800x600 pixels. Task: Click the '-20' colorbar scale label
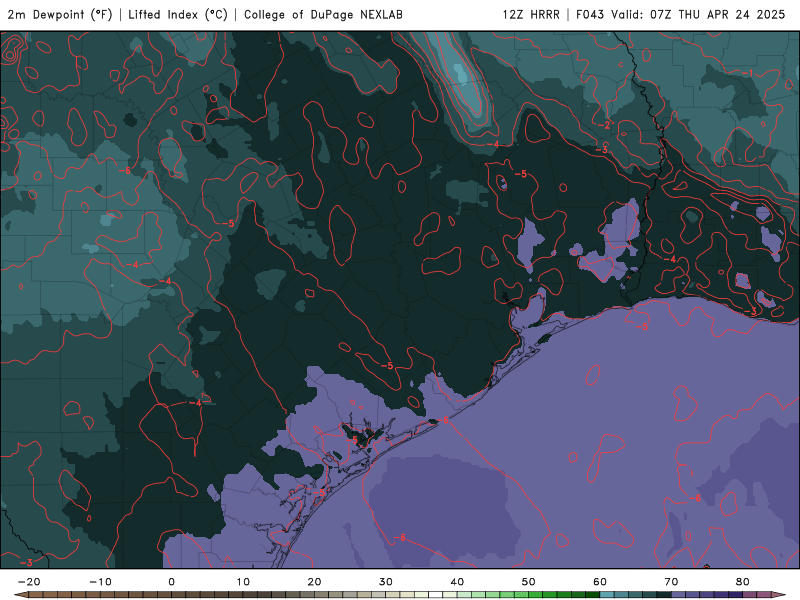click(x=29, y=582)
